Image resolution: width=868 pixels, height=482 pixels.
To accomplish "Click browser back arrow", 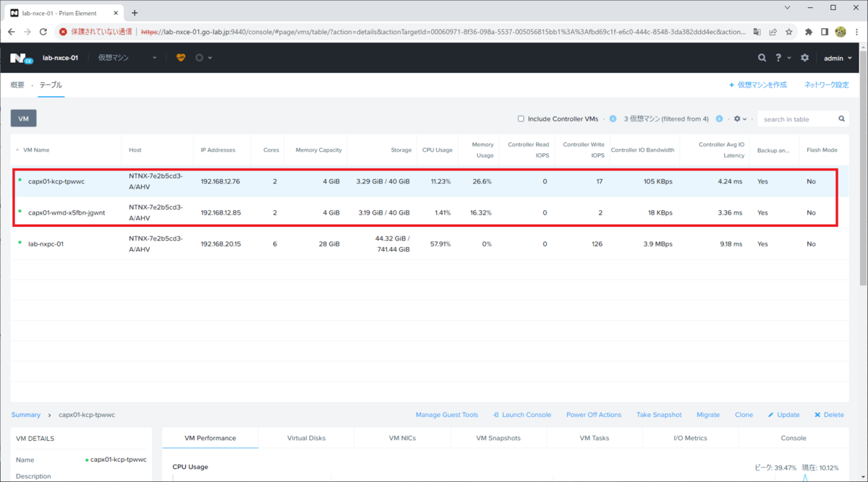I will (12, 32).
